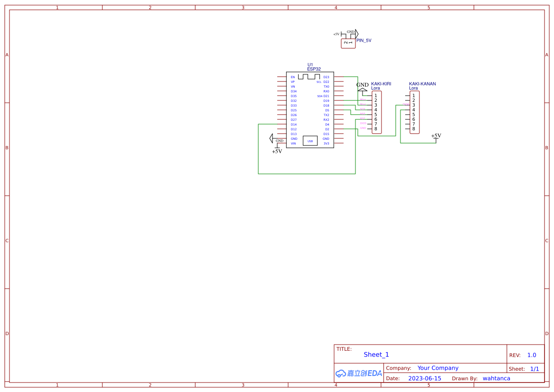554x392 pixels.
Task: Select the ESP32 component symbol U1
Action: pyautogui.click(x=309, y=110)
